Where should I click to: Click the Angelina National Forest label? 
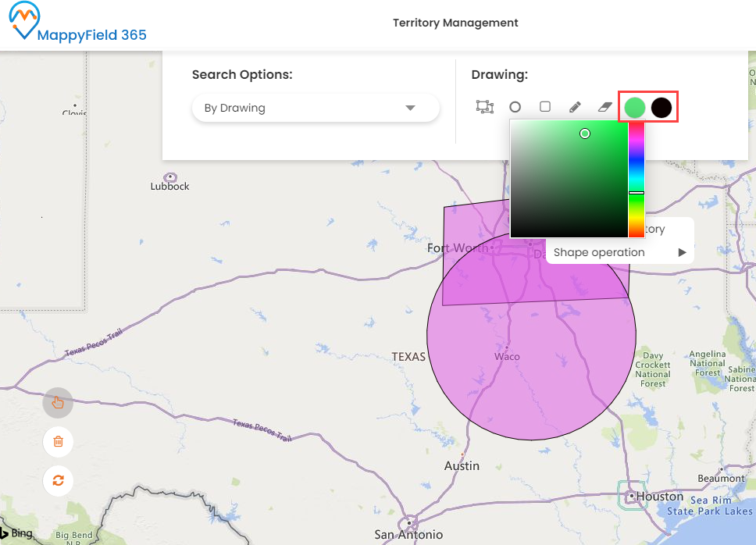click(708, 363)
